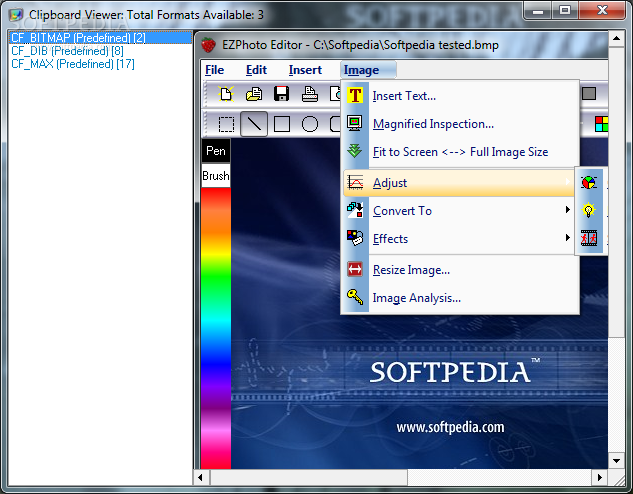Click the light bulb submenu icon

pyautogui.click(x=589, y=210)
